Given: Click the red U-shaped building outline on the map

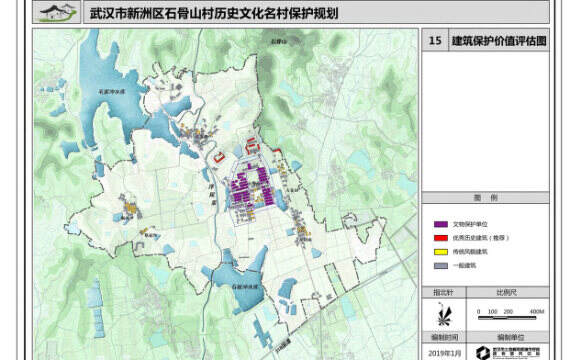Looking at the screenshot, I should [x=219, y=157].
